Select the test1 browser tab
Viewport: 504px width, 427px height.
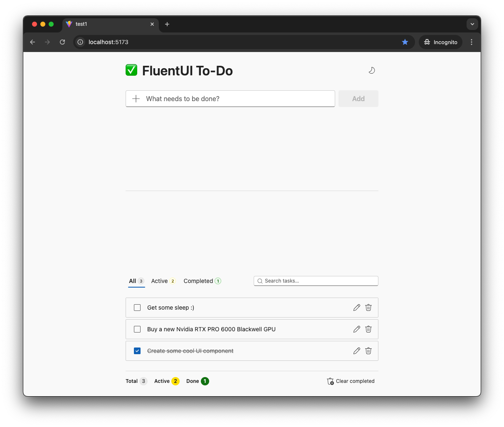110,24
